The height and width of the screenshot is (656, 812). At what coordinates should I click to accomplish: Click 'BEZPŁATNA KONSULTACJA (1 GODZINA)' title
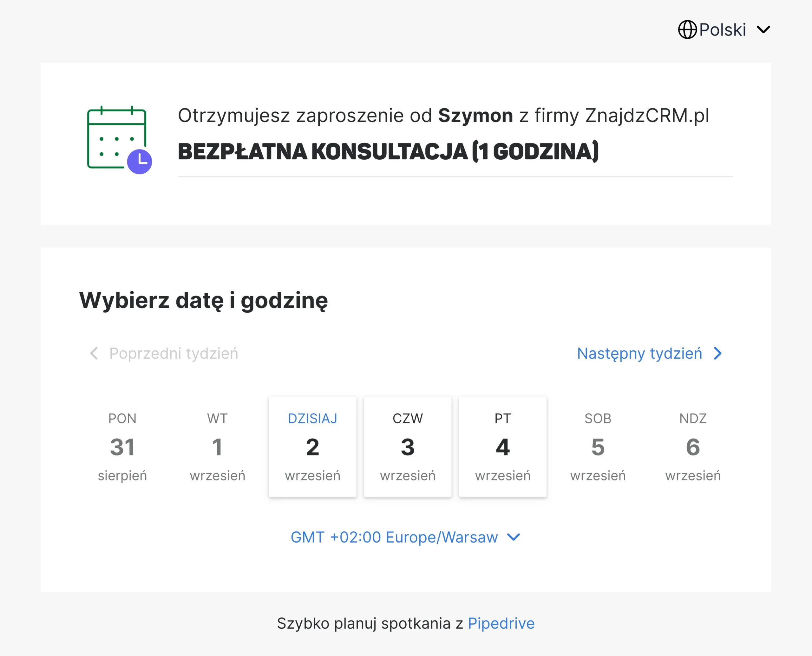(388, 151)
